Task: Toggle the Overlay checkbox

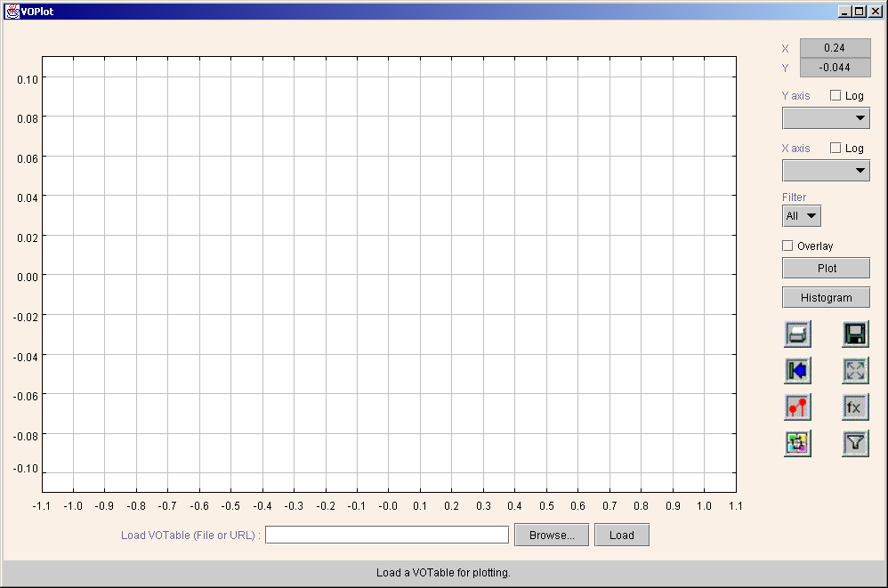Action: pos(787,246)
